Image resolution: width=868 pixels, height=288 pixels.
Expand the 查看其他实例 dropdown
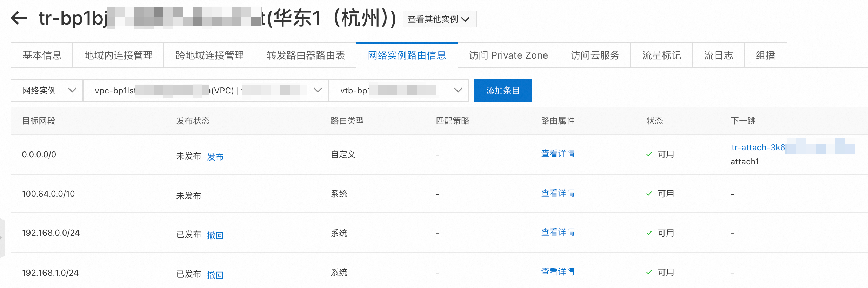(439, 19)
